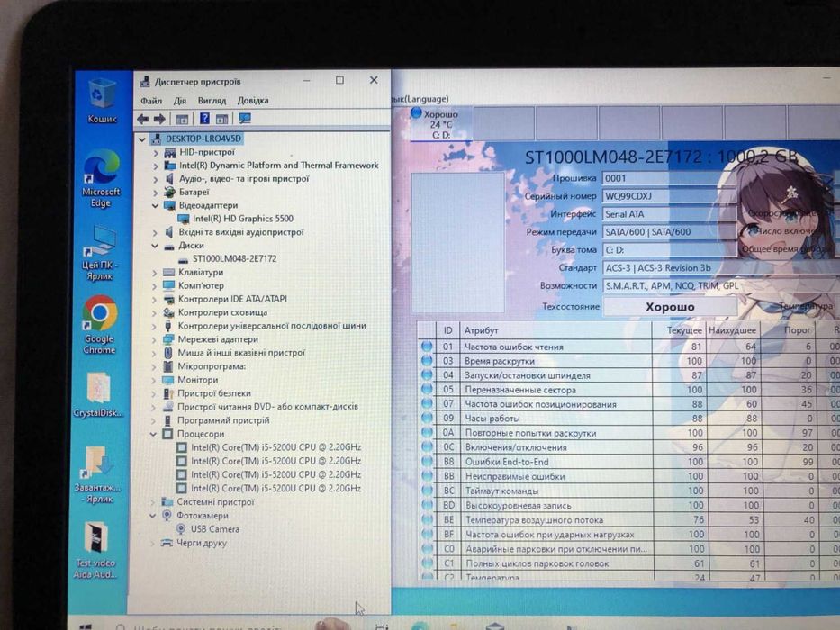The image size is (840, 630).
Task: Expand the Контролери IDE ATA/ATAPI category
Action: (x=154, y=300)
